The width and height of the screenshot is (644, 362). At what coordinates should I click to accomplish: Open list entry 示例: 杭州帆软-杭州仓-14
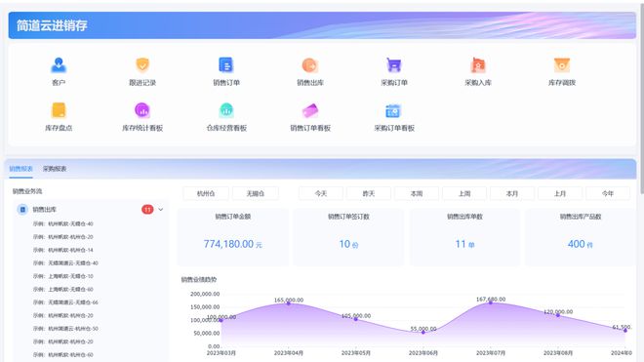(x=63, y=250)
